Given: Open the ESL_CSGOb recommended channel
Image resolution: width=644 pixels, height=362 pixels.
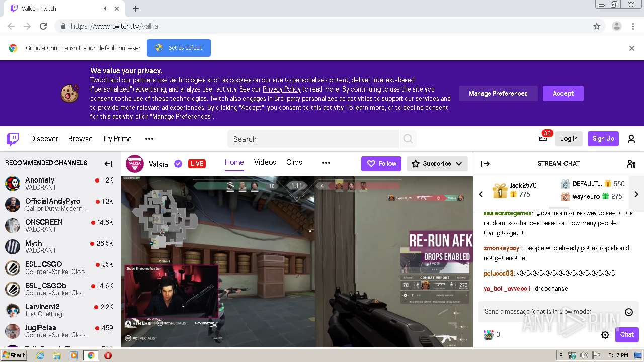Looking at the screenshot, I should tap(59, 289).
